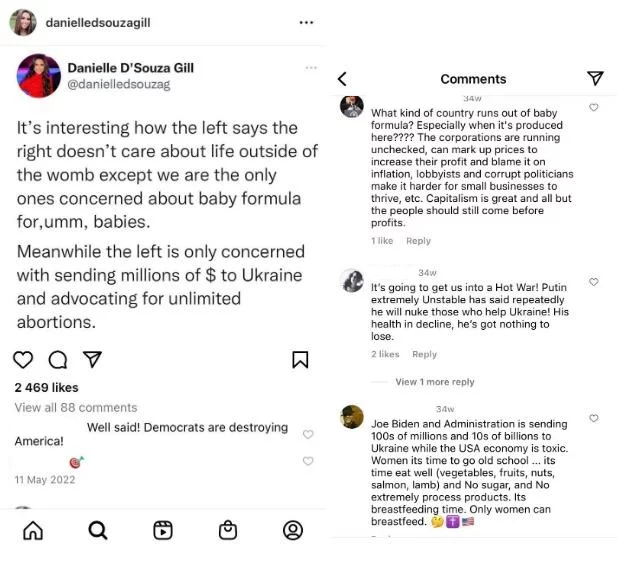Open the Search magnifier tab
The image size is (618, 566).
98,530
